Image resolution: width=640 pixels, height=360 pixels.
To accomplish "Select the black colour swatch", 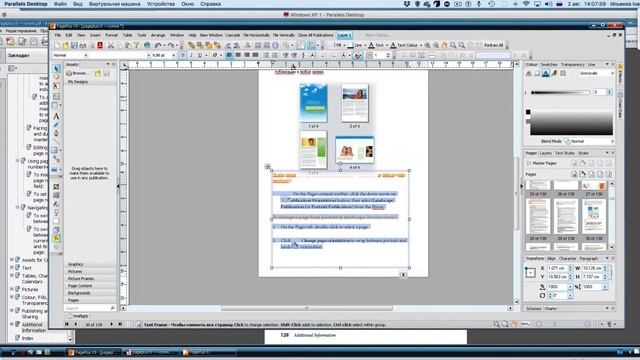I will click(x=528, y=112).
